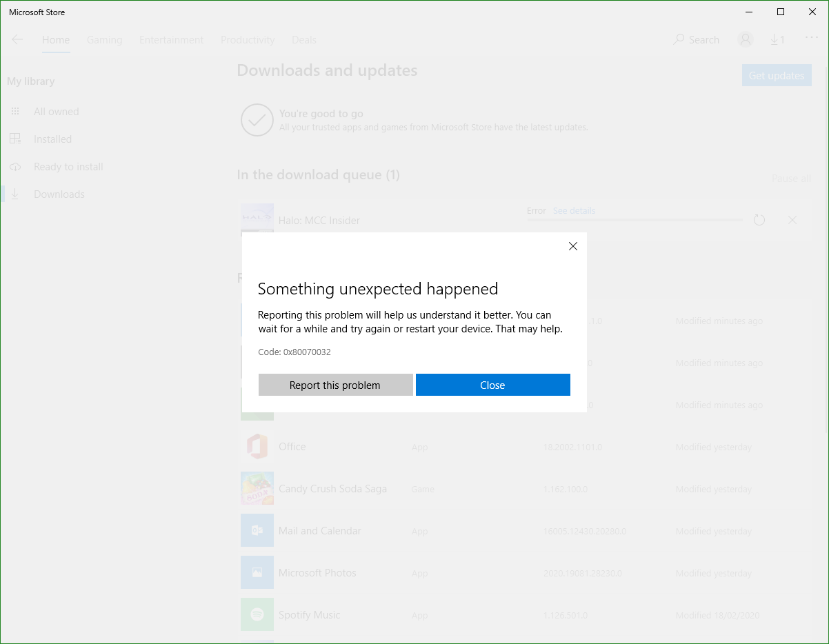Select All owned in My library
This screenshot has width=829, height=644.
pyautogui.click(x=56, y=111)
